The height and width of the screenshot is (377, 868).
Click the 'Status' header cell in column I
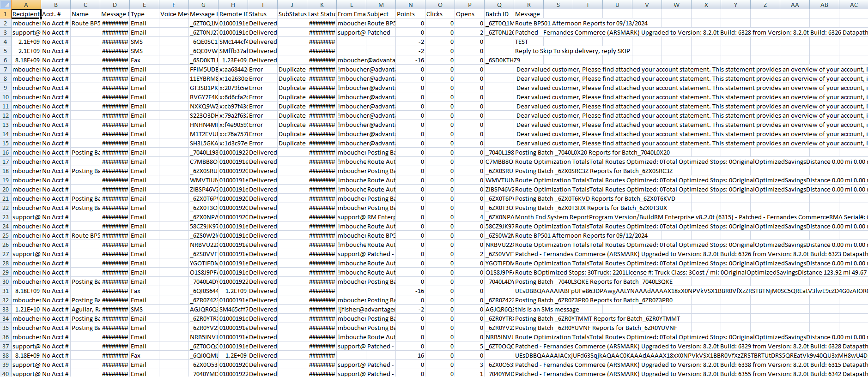[262, 14]
